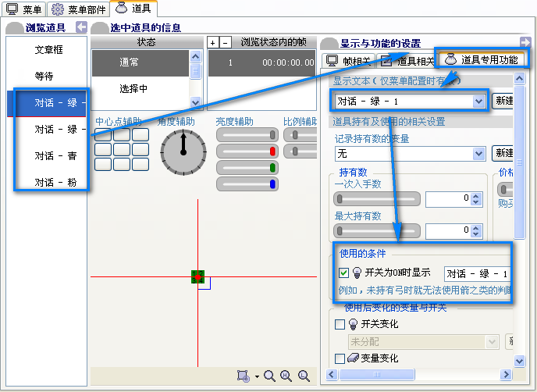Select the 选择中 state row
Image resolution: width=537 pixels, height=392 pixels.
click(x=140, y=89)
